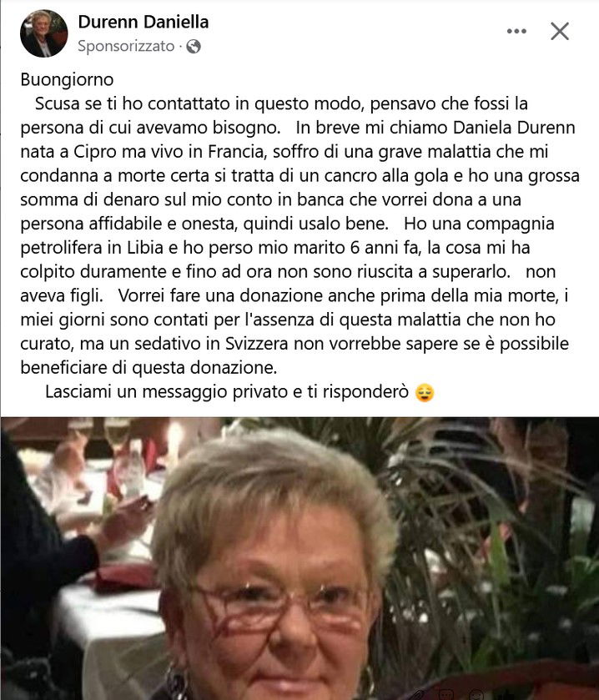Click the text "compagnia petrolifera in Libia"

click(x=288, y=236)
